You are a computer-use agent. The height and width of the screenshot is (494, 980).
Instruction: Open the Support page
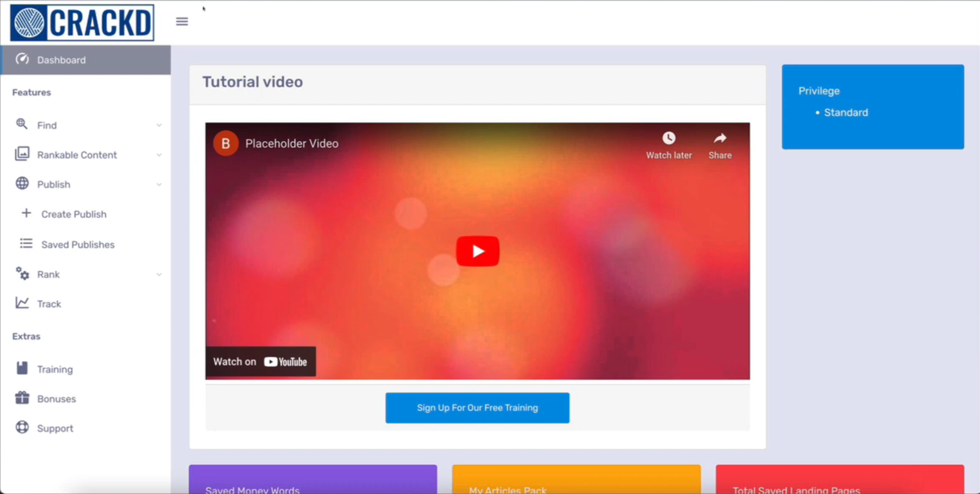[55, 429]
